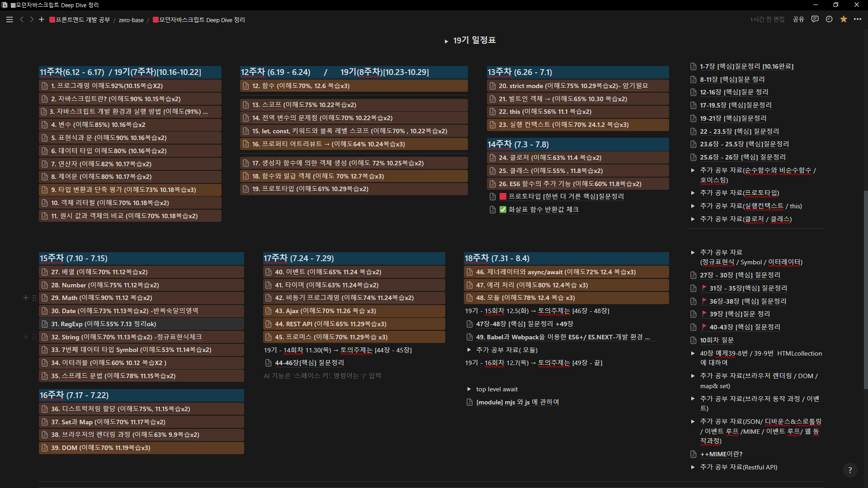This screenshot has height=488, width=868.
Task: Open page update history clock icon
Action: coord(829,19)
